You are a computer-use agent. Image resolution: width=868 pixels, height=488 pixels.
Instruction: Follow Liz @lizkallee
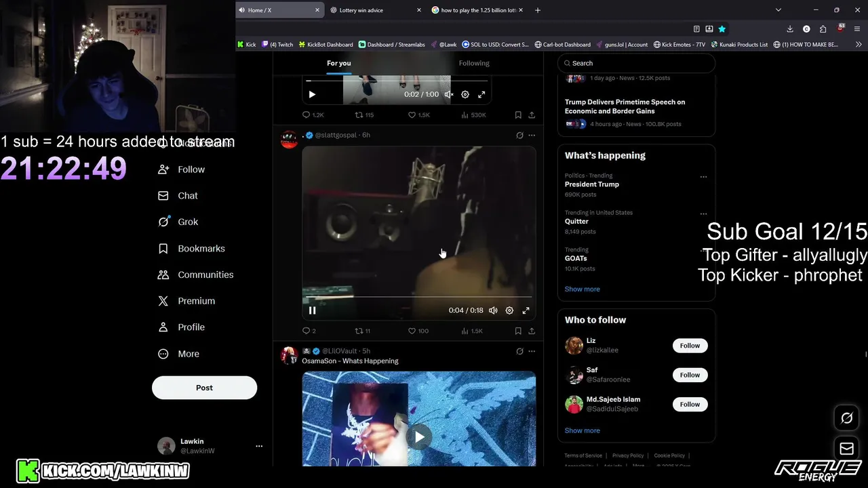[690, 346]
